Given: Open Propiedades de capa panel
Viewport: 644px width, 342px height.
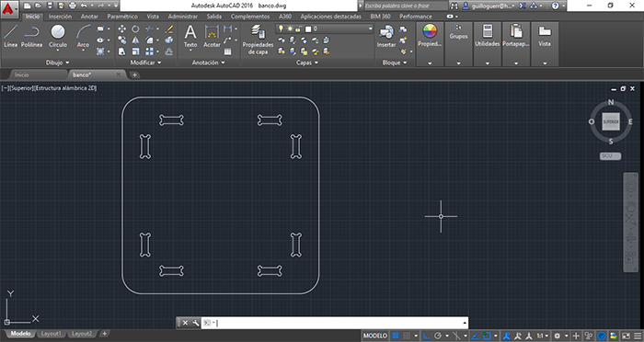Looking at the screenshot, I should pyautogui.click(x=258, y=40).
